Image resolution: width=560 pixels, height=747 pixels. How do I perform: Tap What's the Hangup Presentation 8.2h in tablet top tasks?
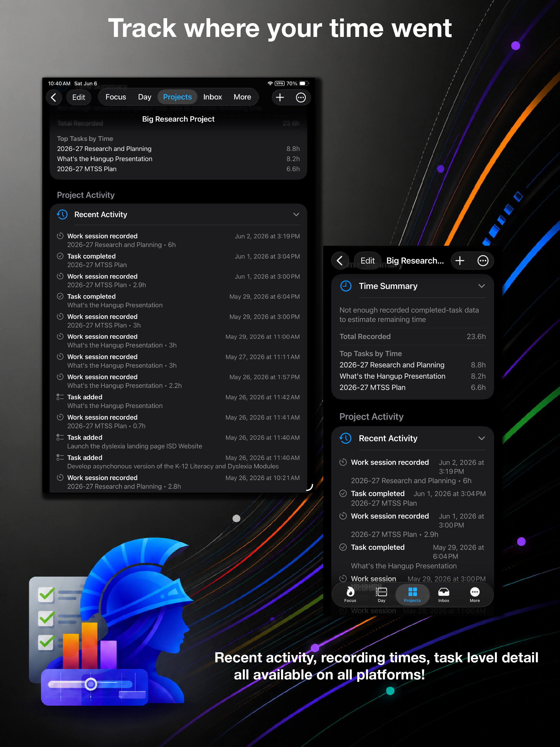tap(178, 159)
